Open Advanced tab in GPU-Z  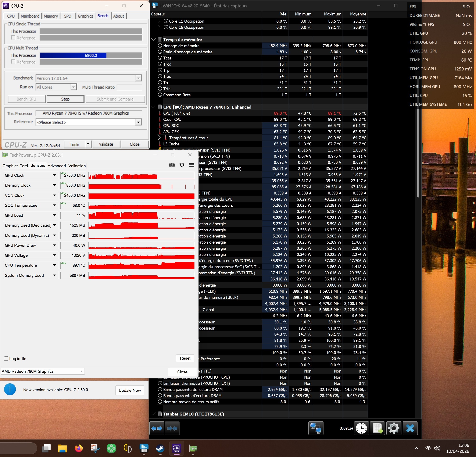coord(57,166)
